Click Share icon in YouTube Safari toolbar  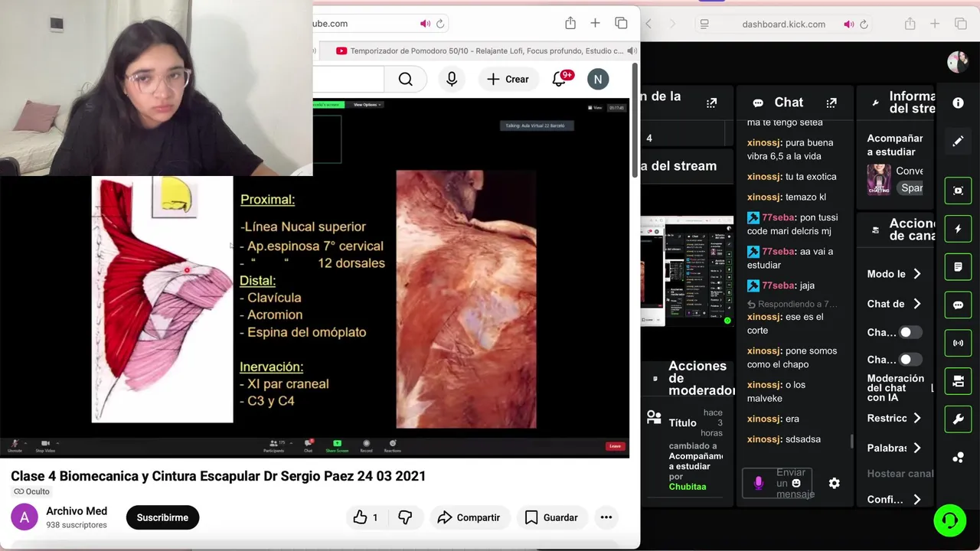(570, 24)
